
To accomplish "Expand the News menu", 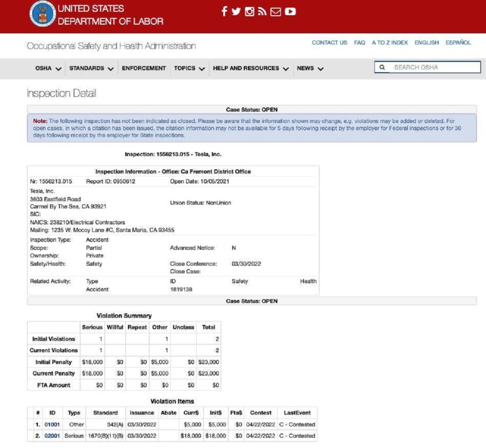I will pyautogui.click(x=310, y=68).
